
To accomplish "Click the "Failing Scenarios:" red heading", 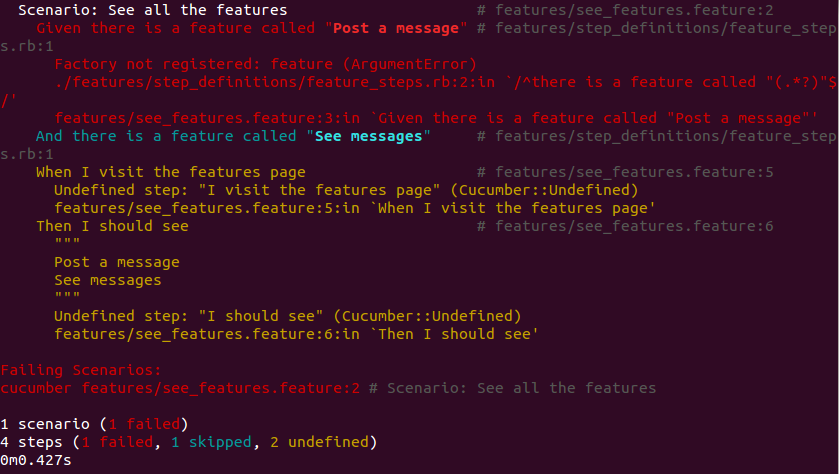I will coord(81,370).
